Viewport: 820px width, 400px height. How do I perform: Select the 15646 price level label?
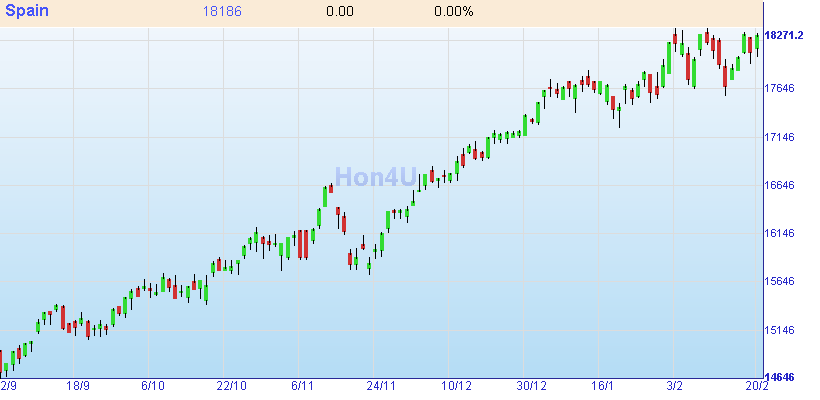coord(779,281)
